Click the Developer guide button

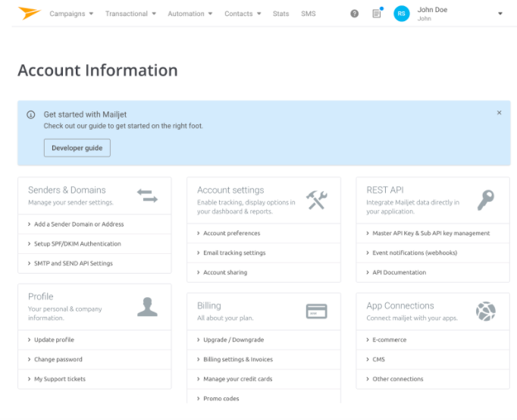[77, 148]
